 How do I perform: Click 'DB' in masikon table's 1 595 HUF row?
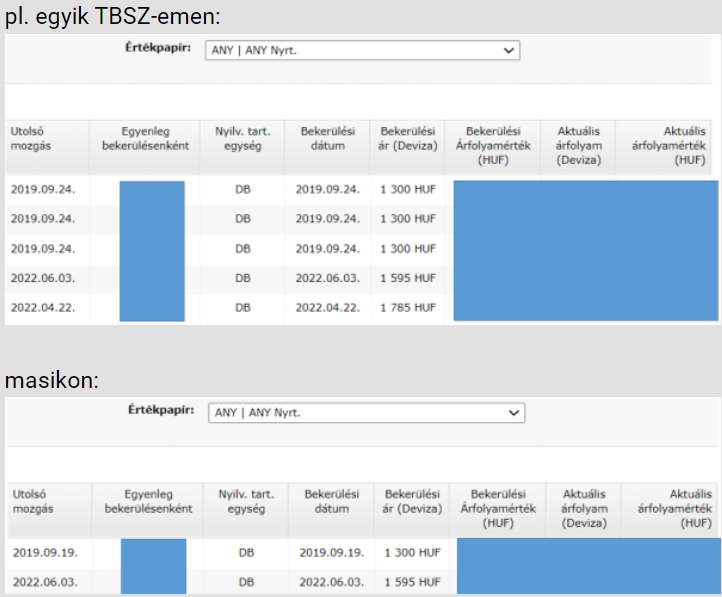246,582
